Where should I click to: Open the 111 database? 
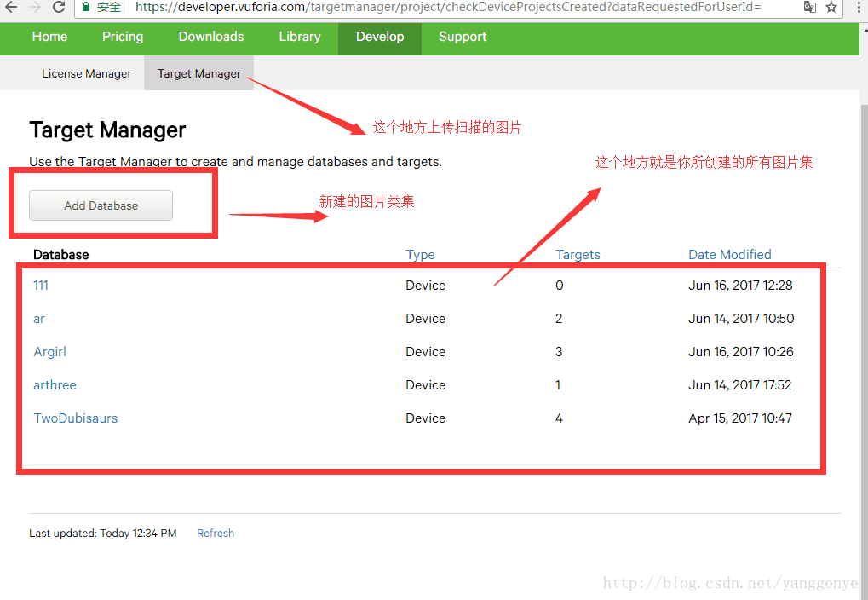pyautogui.click(x=41, y=286)
